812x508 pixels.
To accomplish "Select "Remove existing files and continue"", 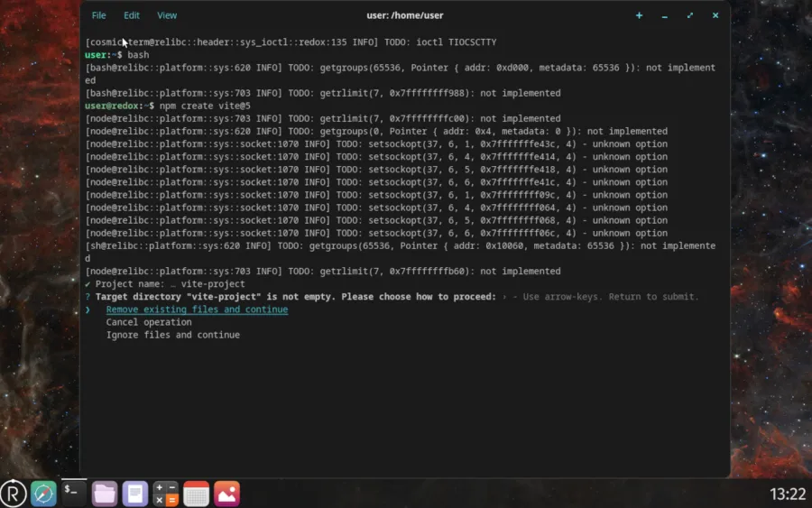I will click(x=197, y=309).
